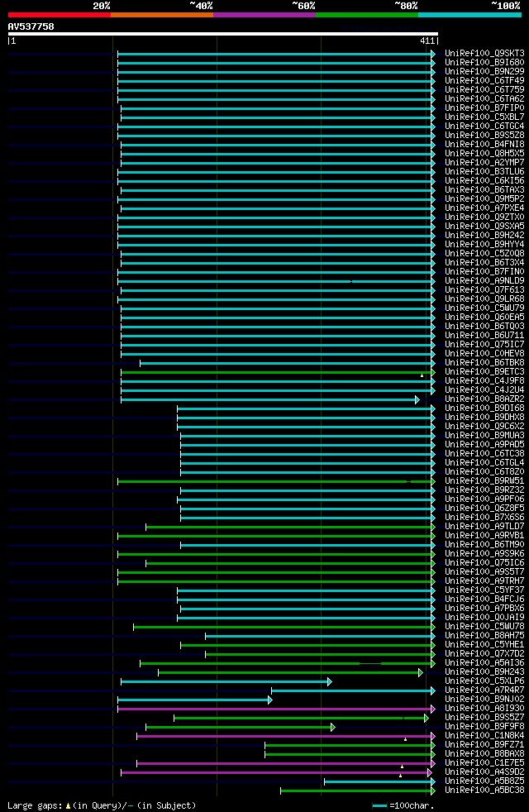This screenshot has height=812, width=529.
Task: Select the UniRef100_A9TLD7 label
Action: (x=484, y=526)
